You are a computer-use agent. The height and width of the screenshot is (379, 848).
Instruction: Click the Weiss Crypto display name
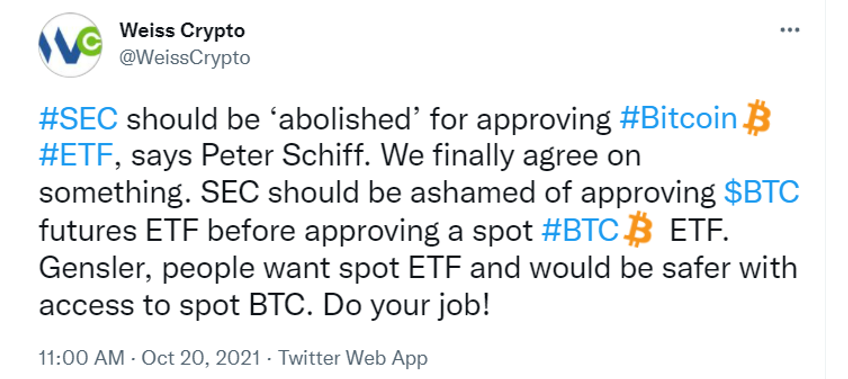[x=182, y=31]
